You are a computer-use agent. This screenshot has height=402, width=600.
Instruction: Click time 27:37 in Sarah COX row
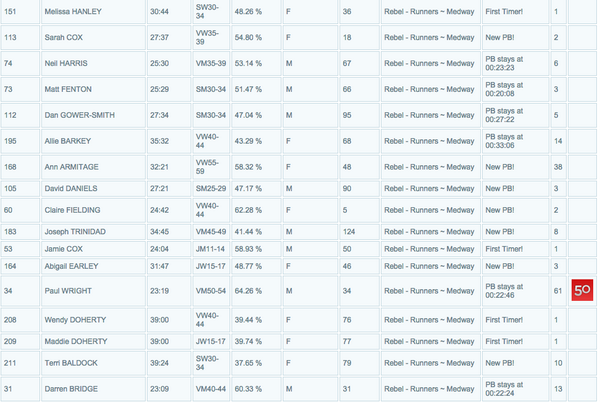pos(160,37)
